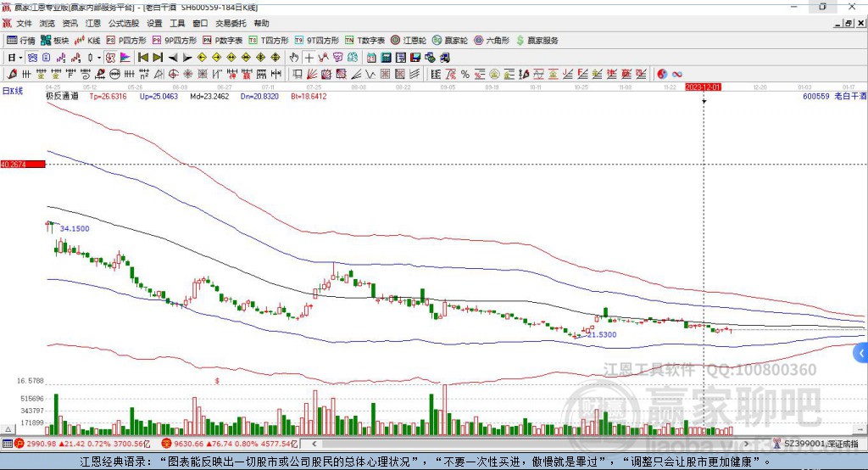Open the 交易委托 menu
The image size is (868, 470).
(x=231, y=23)
